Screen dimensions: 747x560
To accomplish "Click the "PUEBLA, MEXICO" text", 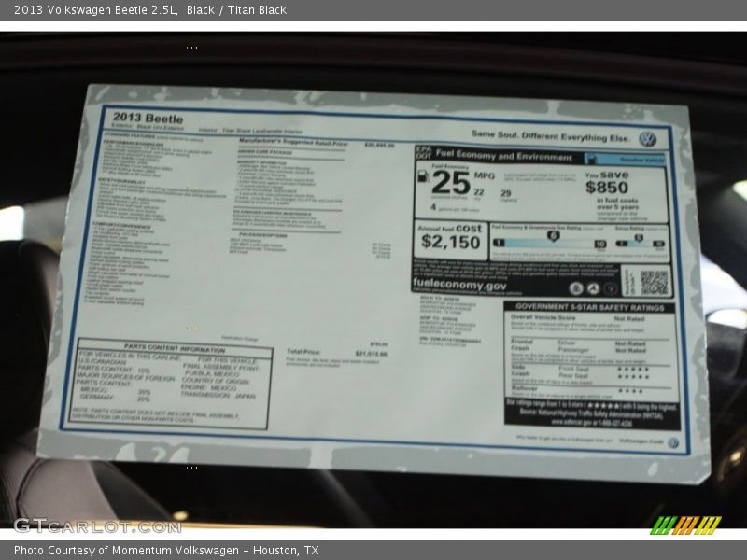I will coord(213,374).
